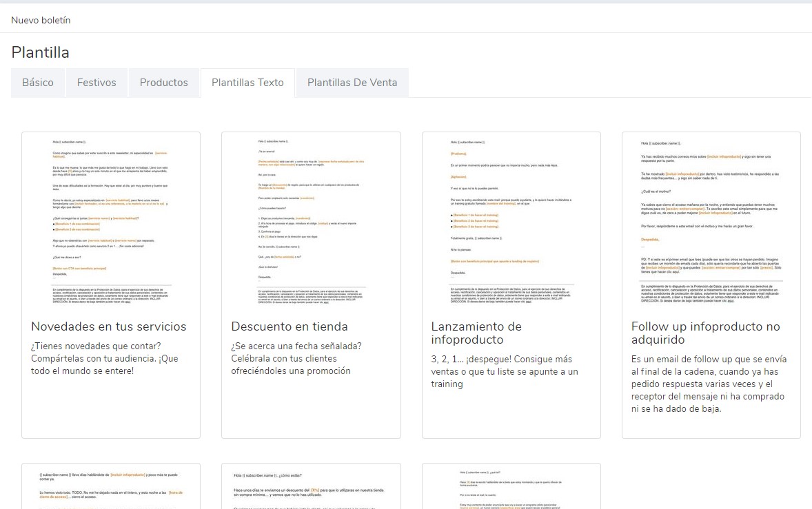Select the Descuento en tienda template preview

312,221
